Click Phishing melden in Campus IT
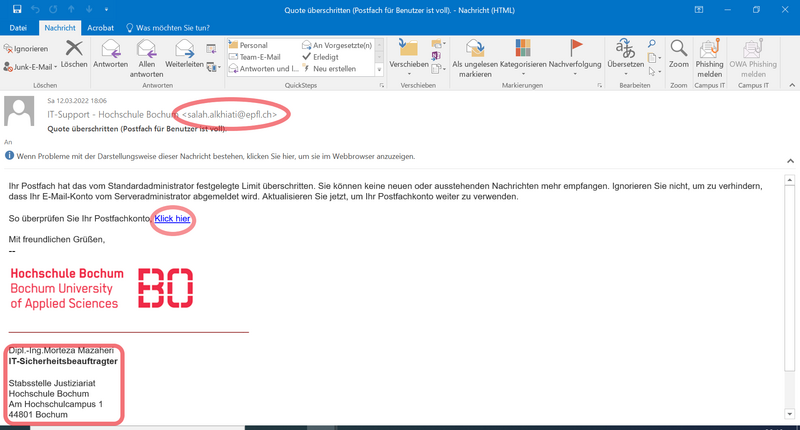Viewport: 800px width, 430px height. pos(709,58)
